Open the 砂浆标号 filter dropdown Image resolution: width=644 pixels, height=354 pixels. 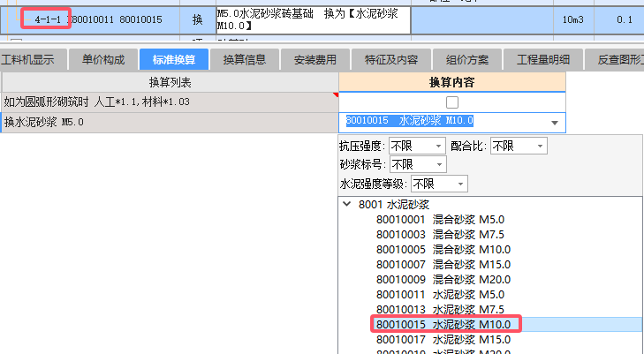(418, 164)
